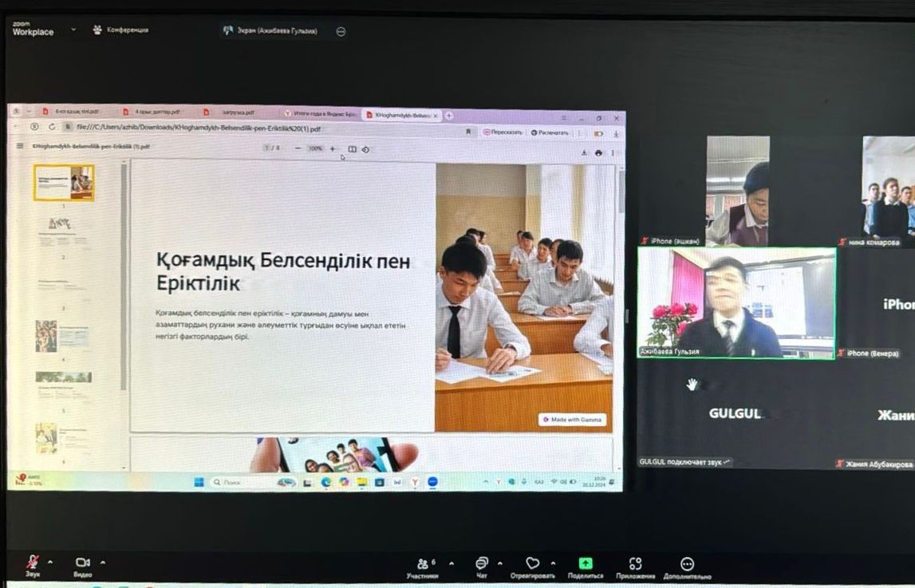Expand the arrow next to Участники

pyautogui.click(x=451, y=563)
